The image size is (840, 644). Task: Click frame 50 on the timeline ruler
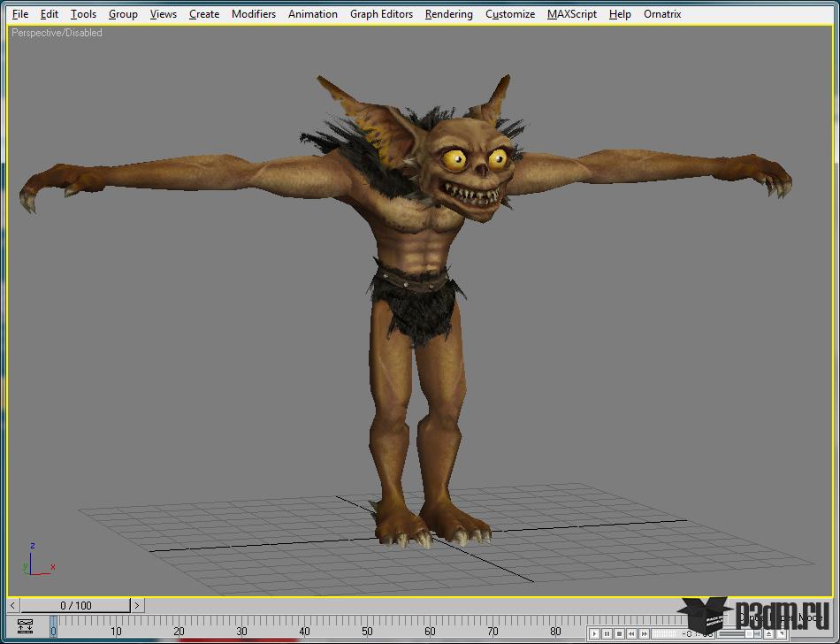pyautogui.click(x=366, y=630)
